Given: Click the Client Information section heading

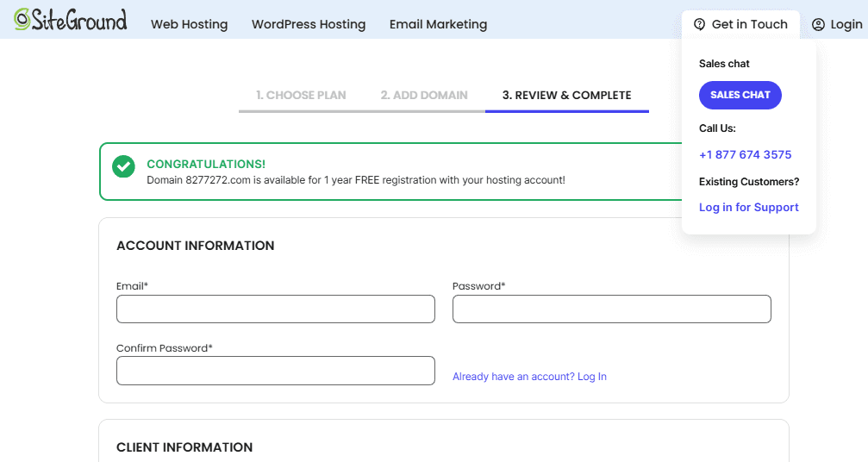Looking at the screenshot, I should click(x=184, y=447).
